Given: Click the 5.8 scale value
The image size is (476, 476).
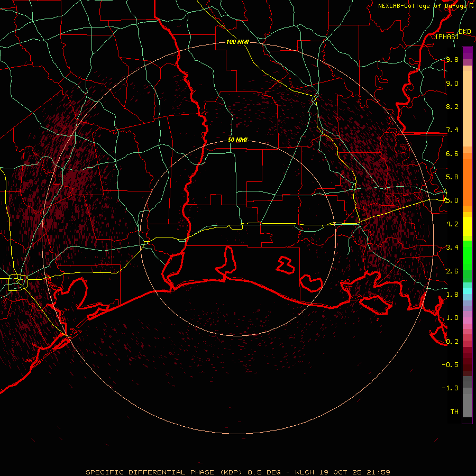Looking at the screenshot, I should coord(452,177).
